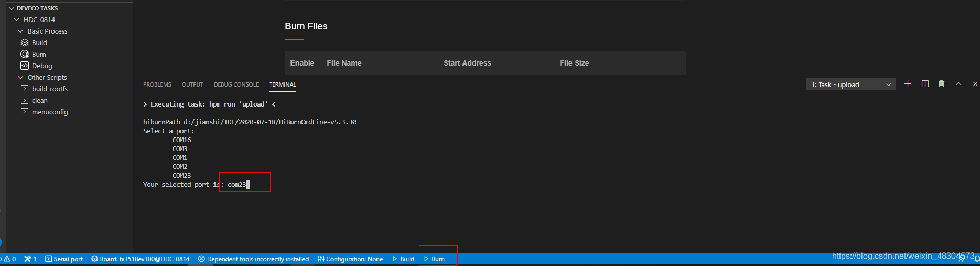Viewport: 980px width, 266px height.
Task: Click the hiburnPath line in terminal
Action: pos(250,122)
